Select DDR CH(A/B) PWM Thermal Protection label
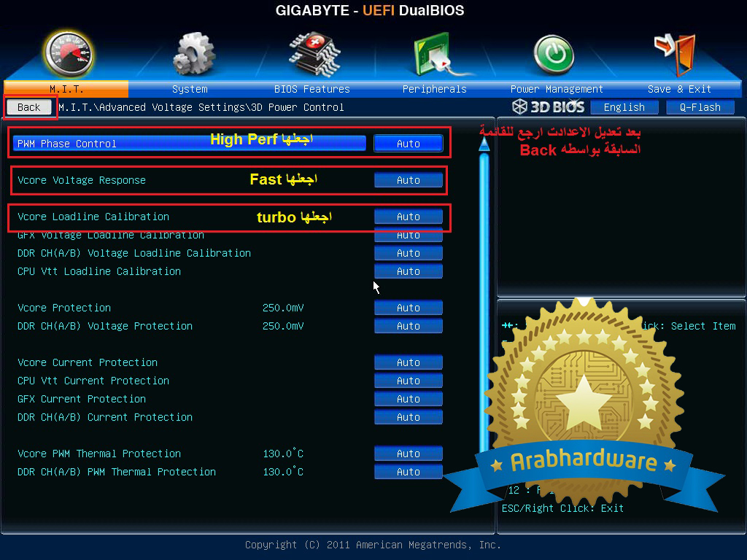This screenshot has width=747, height=560. 116,472
